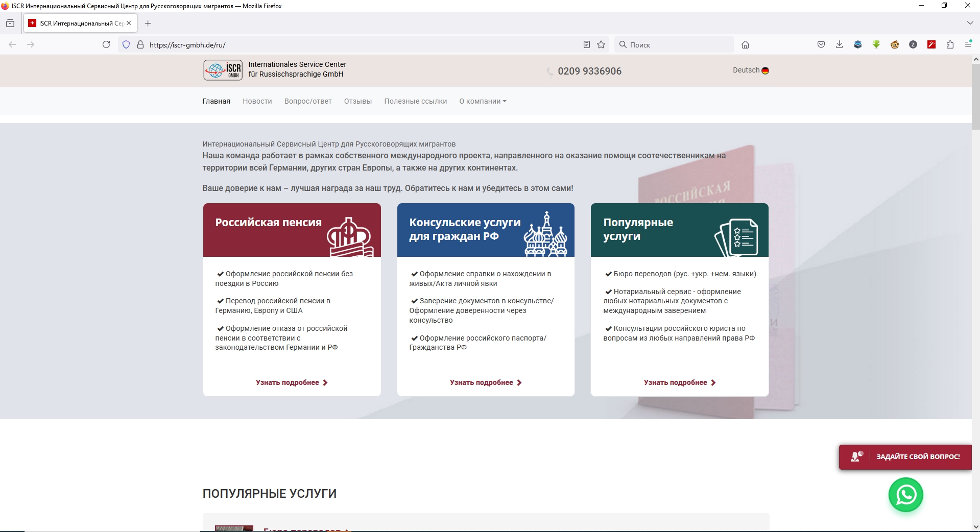Viewport: 980px width, 532px height.
Task: Click Бюро переводов list item
Action: coord(681,274)
